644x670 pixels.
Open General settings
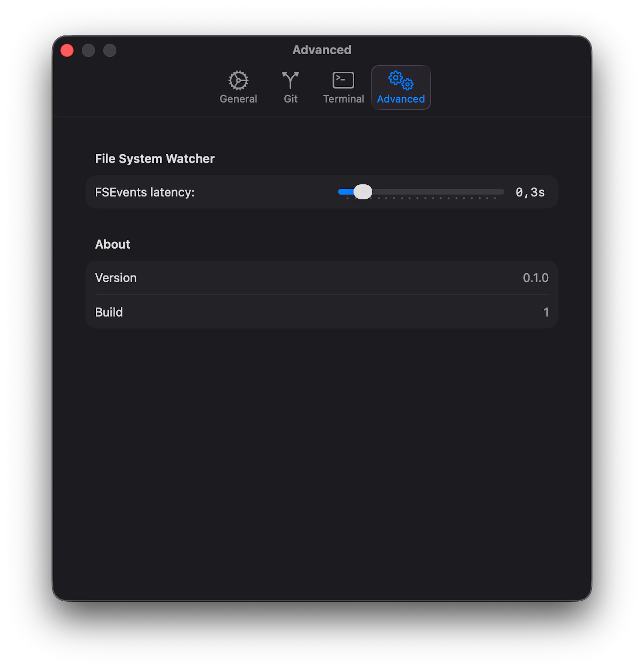click(238, 88)
